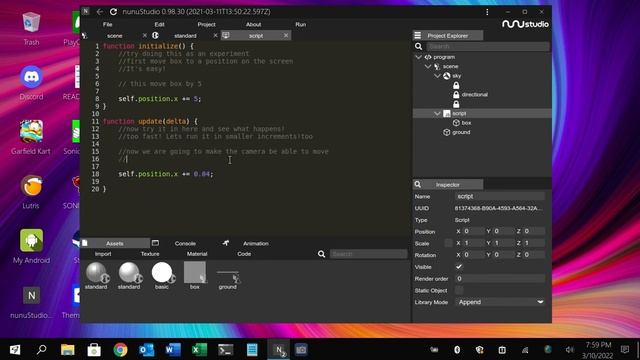This screenshot has width=640, height=360.
Task: Open Excel from the taskbar
Action: (199, 350)
